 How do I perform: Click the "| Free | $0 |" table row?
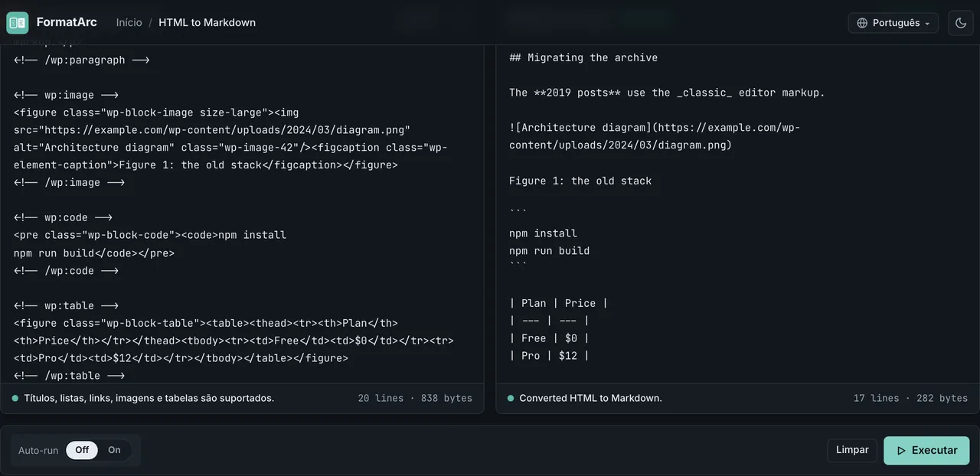(549, 338)
